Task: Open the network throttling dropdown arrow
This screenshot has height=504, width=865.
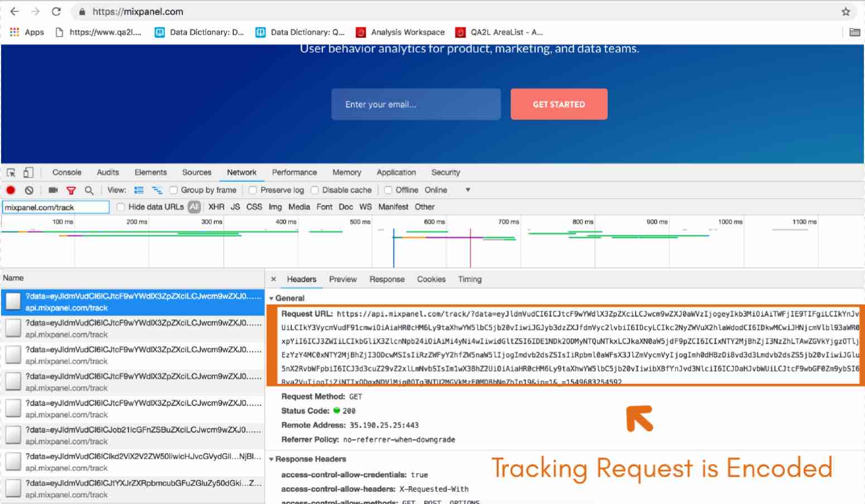Action: [x=468, y=190]
